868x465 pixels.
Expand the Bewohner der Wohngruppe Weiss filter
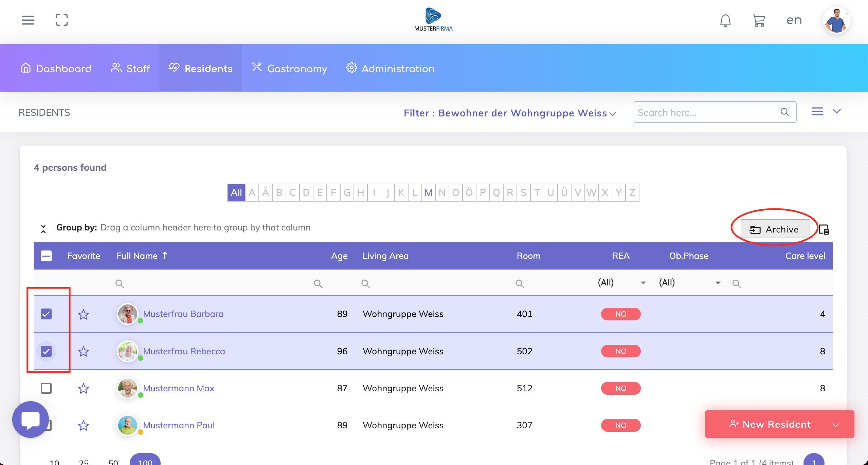509,113
